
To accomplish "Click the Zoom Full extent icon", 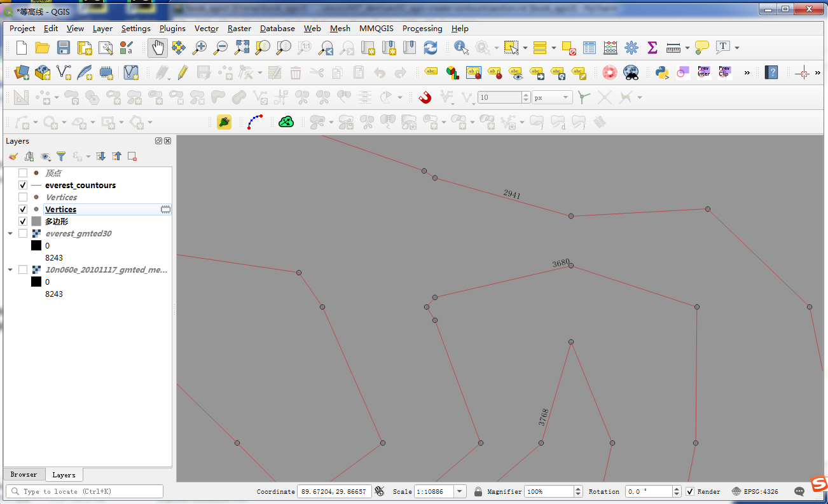I will click(242, 48).
